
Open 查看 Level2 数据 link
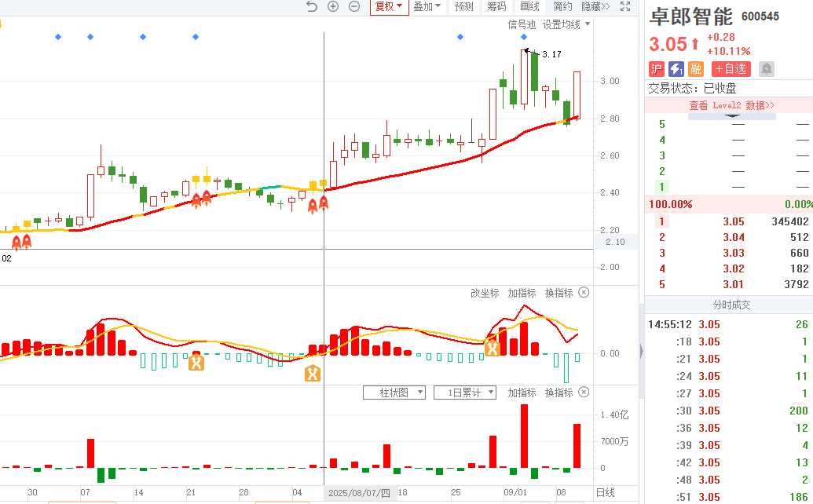(x=731, y=105)
